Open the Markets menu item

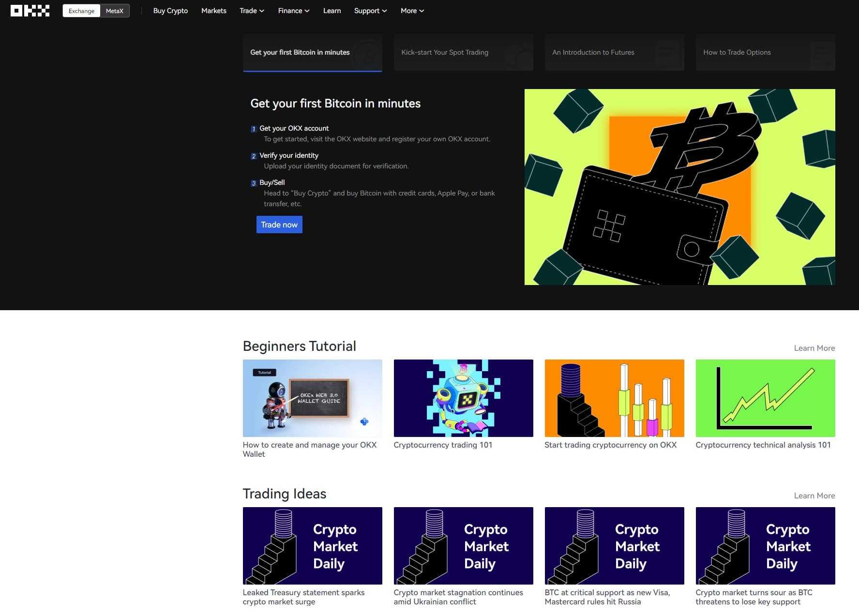pos(213,11)
